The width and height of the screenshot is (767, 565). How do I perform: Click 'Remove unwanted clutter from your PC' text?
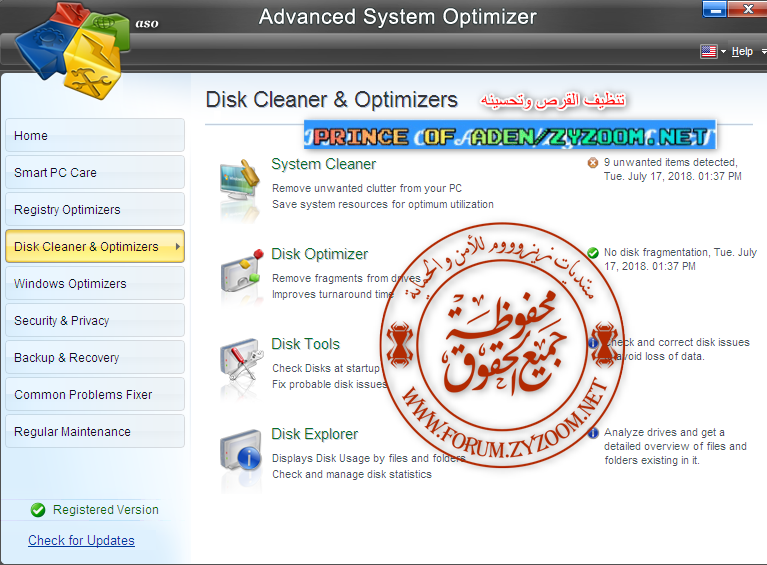(367, 188)
